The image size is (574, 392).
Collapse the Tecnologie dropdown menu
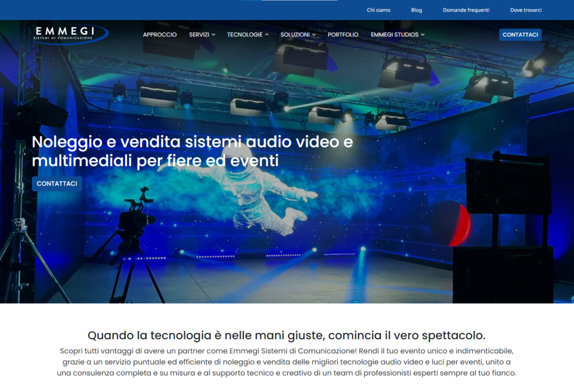[248, 34]
